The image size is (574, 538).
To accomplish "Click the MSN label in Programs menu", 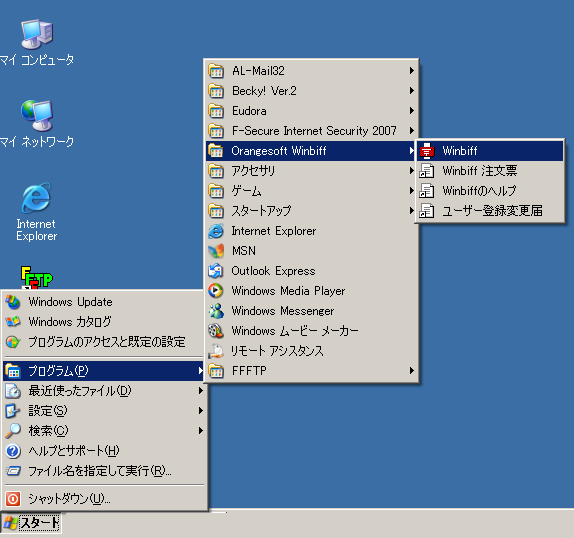I will [244, 251].
